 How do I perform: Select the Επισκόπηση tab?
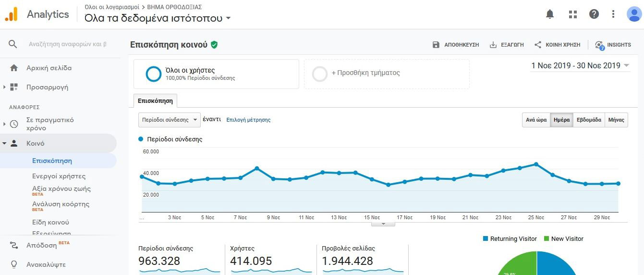coord(156,101)
